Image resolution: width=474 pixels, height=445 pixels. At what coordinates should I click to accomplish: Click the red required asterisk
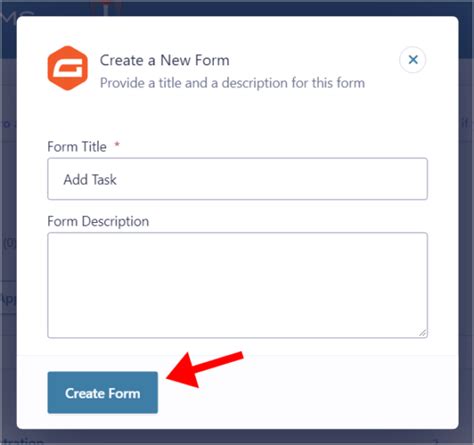coord(117,144)
